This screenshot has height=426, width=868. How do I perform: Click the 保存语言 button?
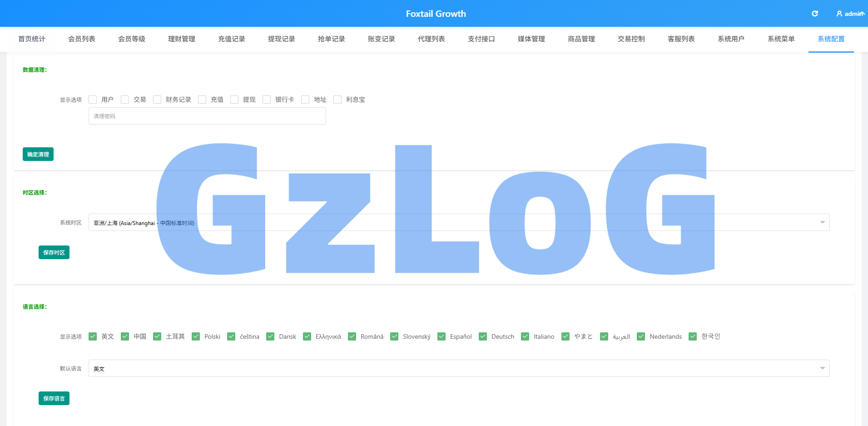(54, 398)
